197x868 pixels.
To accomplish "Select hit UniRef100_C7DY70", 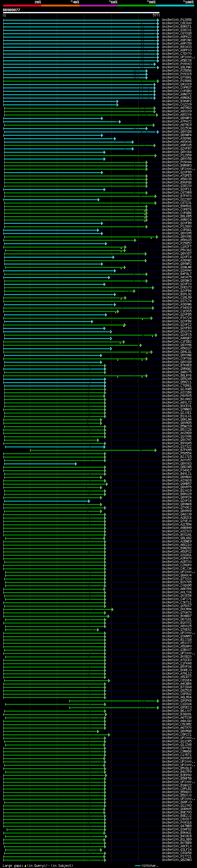I will (177, 54).
